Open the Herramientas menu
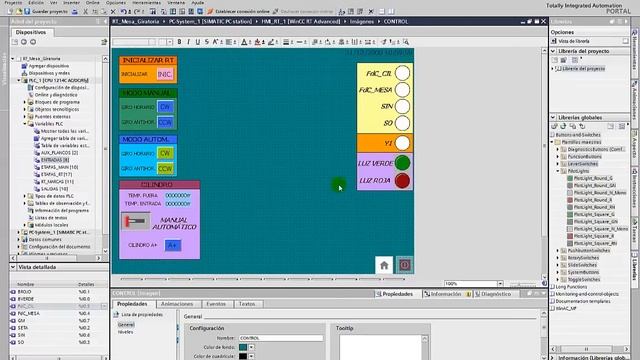 (147, 2)
